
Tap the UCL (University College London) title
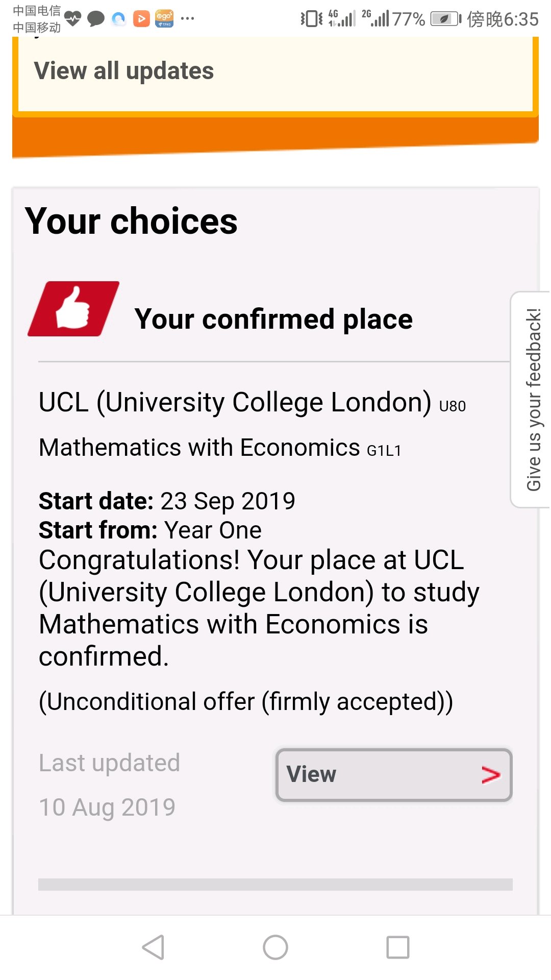coord(235,402)
